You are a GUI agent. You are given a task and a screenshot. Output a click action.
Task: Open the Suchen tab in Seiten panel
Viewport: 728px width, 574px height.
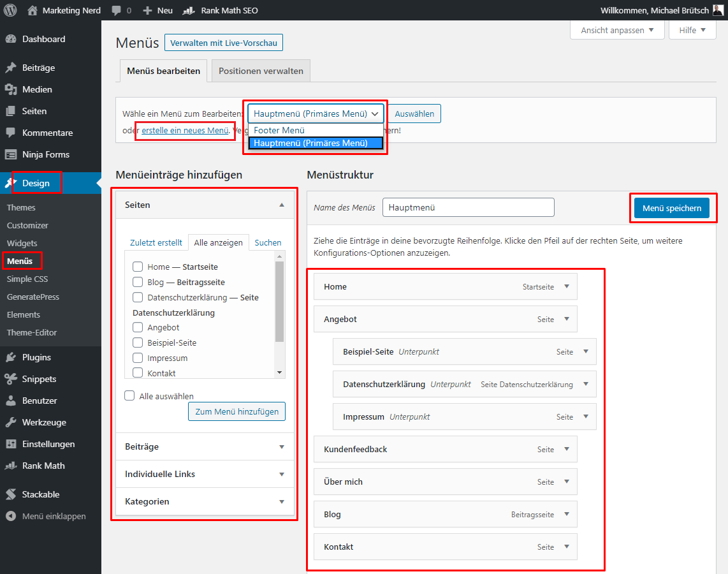click(268, 242)
